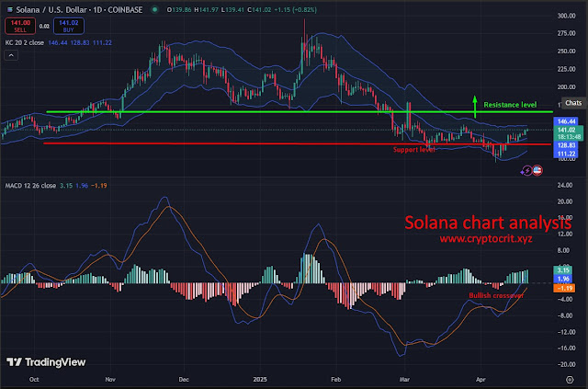The height and width of the screenshot is (389, 588).
Task: Click the TradingView logo
Action: coord(46,362)
